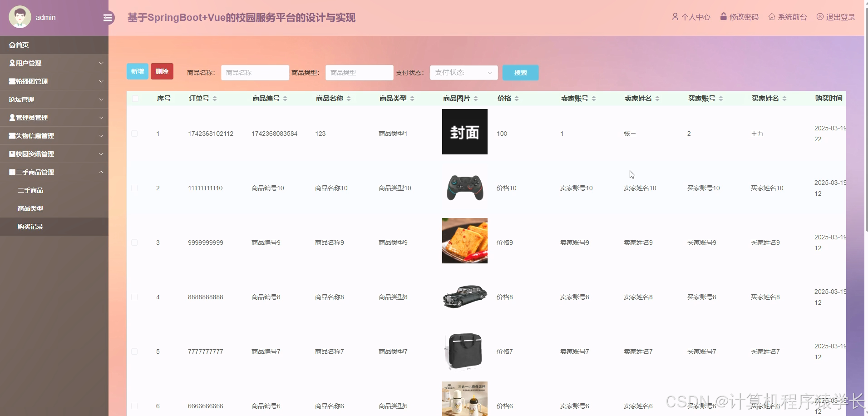Open the 商品类型 submenu entry
Viewport: 868px width, 416px height.
pyautogui.click(x=30, y=208)
